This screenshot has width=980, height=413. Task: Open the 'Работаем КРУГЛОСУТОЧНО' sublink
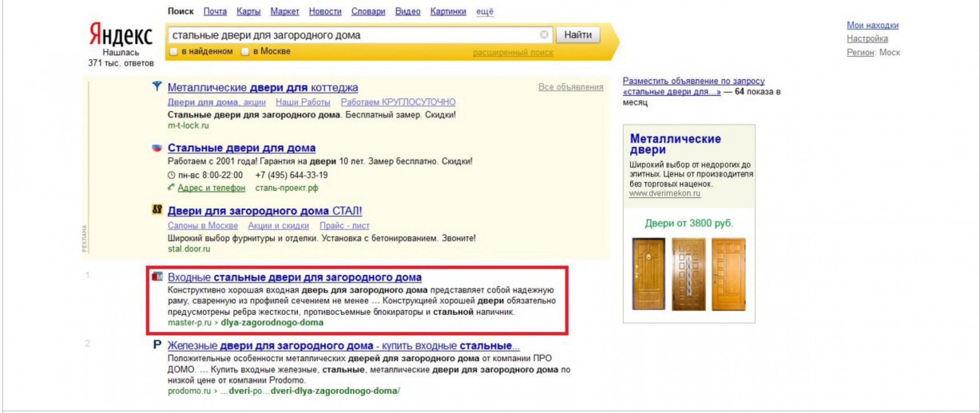[x=398, y=102]
